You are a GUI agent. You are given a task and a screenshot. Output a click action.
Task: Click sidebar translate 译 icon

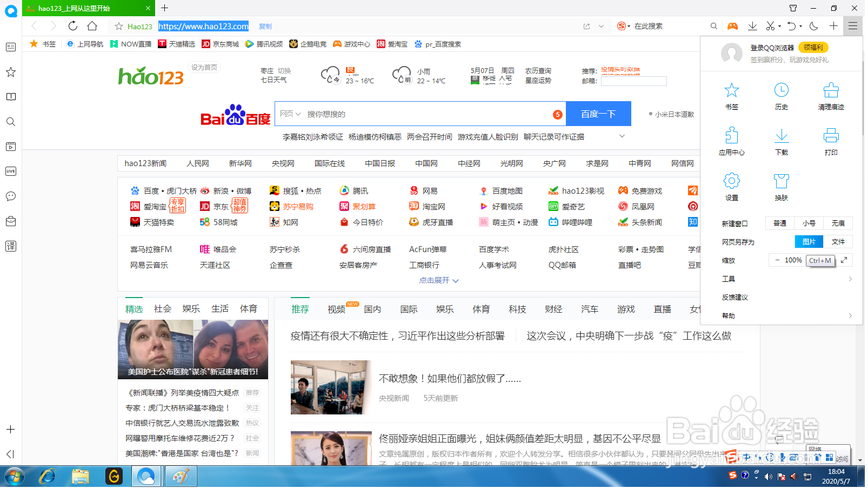(11, 246)
